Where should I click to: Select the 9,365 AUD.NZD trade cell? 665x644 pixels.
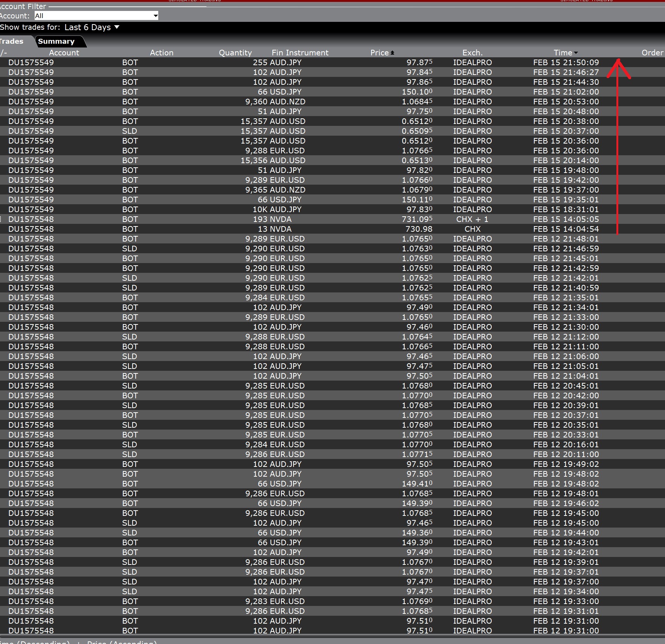point(275,190)
